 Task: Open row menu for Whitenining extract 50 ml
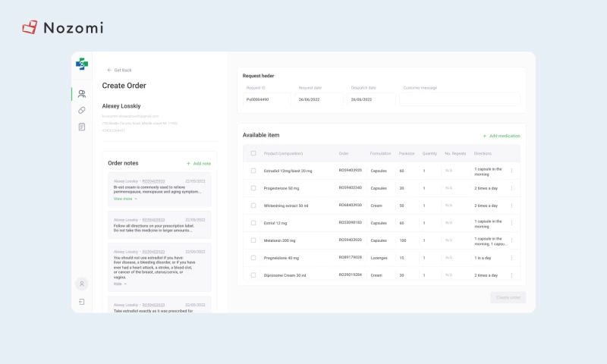(x=511, y=206)
